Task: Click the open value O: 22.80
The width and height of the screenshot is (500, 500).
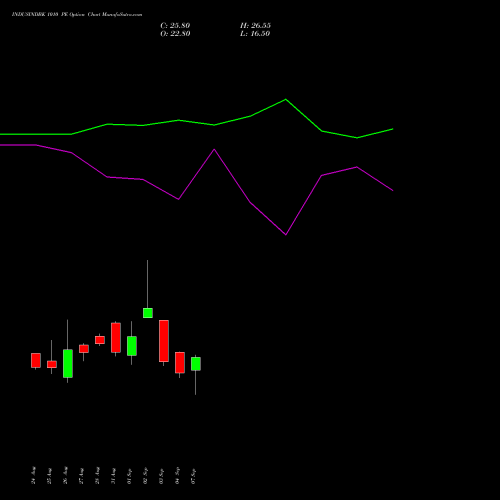Action: click(175, 34)
